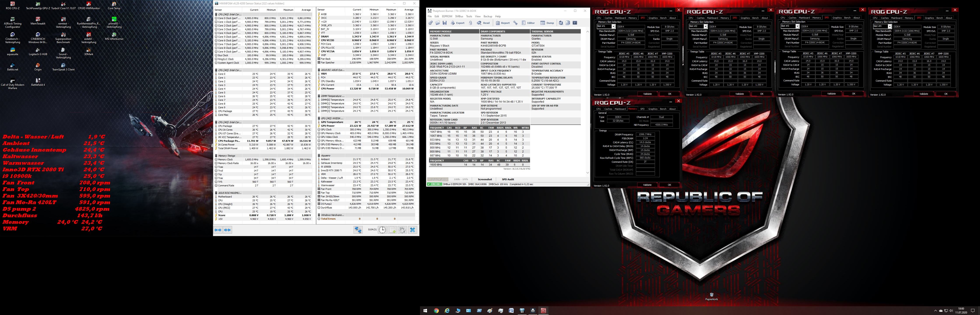This screenshot has height=315, width=980.
Task: Click Validate in the Slot #3 CPU-Z window
Action: (x=832, y=94)
